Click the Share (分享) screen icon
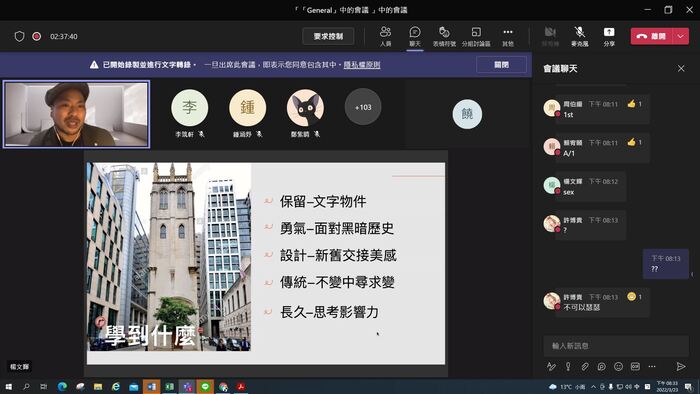This screenshot has height=394, width=700. pyautogui.click(x=609, y=36)
